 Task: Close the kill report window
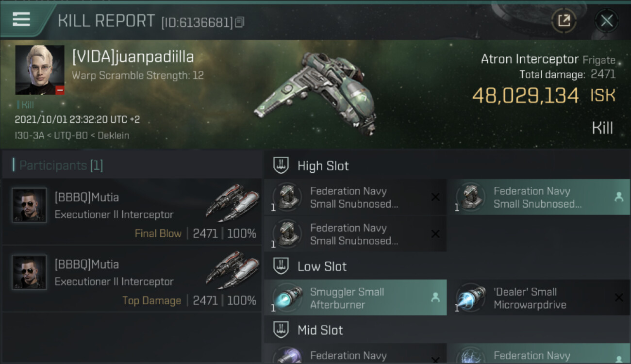click(x=607, y=21)
